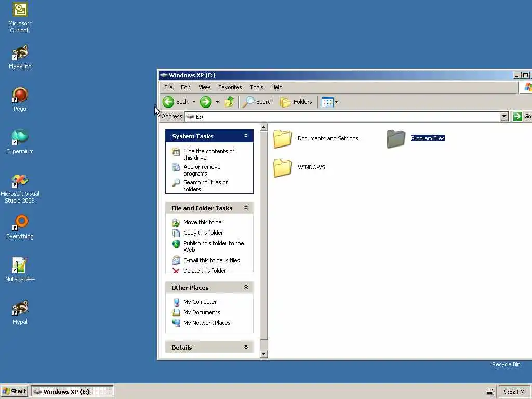Viewport: 532px width, 399px height.
Task: Open the View menu
Action: tap(204, 87)
